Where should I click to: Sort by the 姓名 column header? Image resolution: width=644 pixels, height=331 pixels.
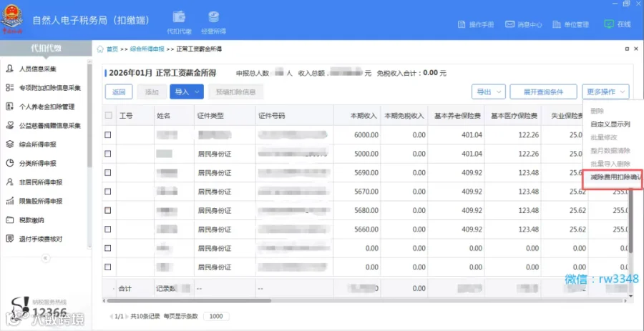click(163, 116)
